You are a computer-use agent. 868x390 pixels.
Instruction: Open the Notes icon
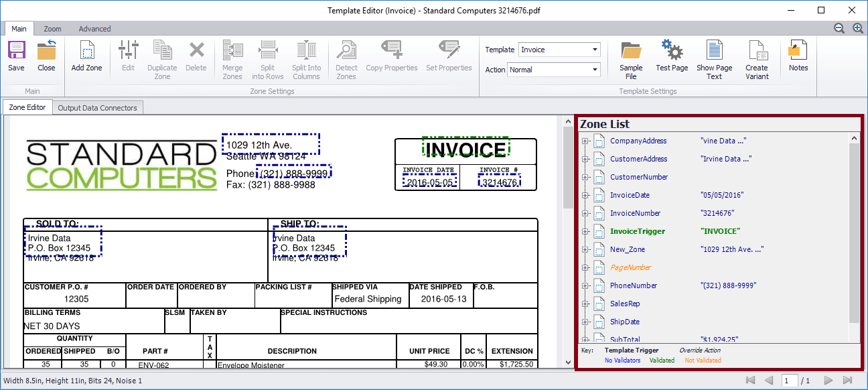(x=798, y=51)
